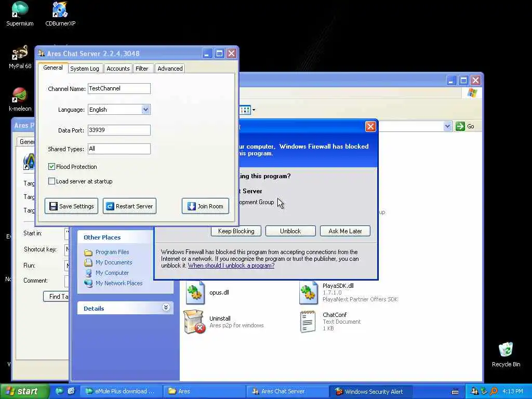Switch to Ares Chat Server taskbar item
Screen dimensions: 532x399
point(287,391)
